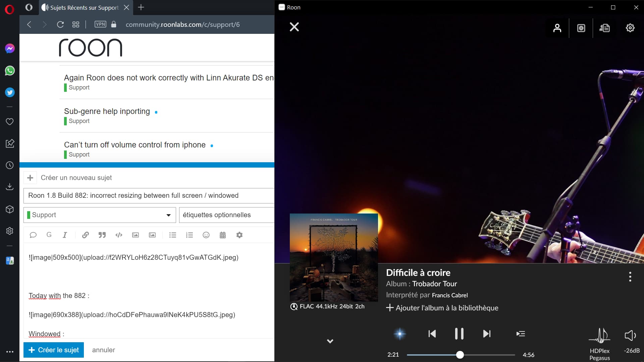Click Créer le sujet button
The width and height of the screenshot is (644, 362).
pyautogui.click(x=54, y=350)
